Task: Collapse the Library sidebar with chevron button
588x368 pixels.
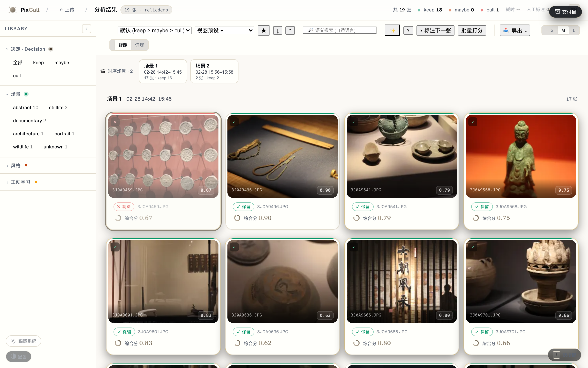Action: [x=87, y=29]
